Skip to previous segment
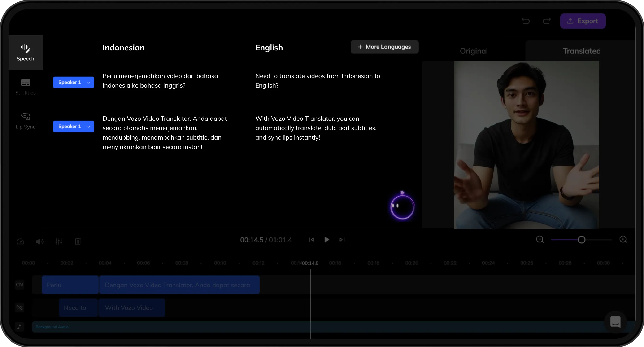Screen dimensions: 644x347 311,240
